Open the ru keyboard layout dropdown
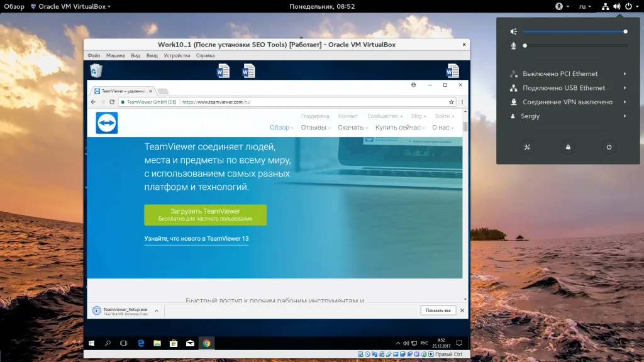Screen dimensions: 644x362 [x=584, y=7]
